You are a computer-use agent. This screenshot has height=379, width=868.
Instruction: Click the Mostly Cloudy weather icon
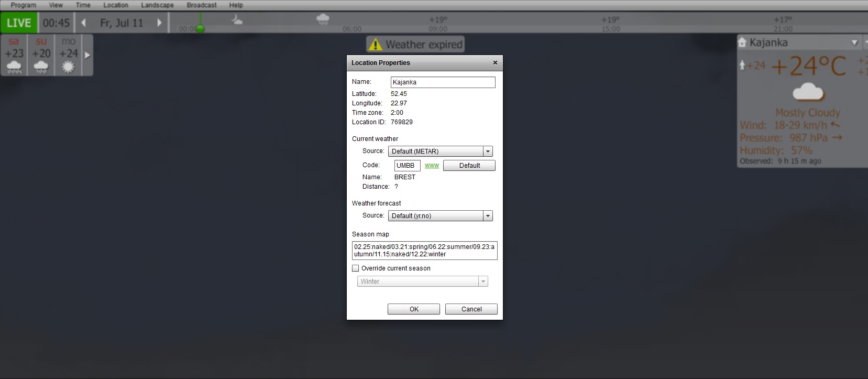(808, 93)
